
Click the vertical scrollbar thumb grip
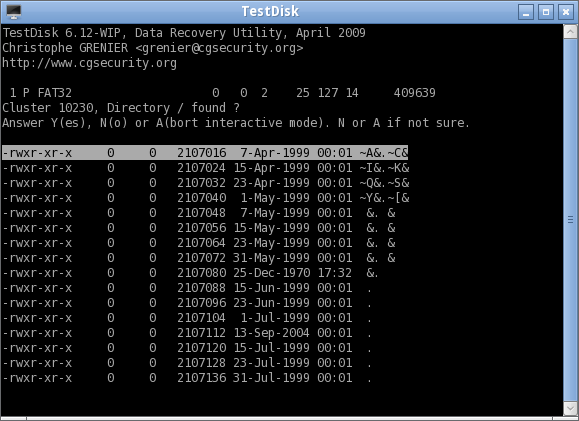pyautogui.click(x=570, y=220)
